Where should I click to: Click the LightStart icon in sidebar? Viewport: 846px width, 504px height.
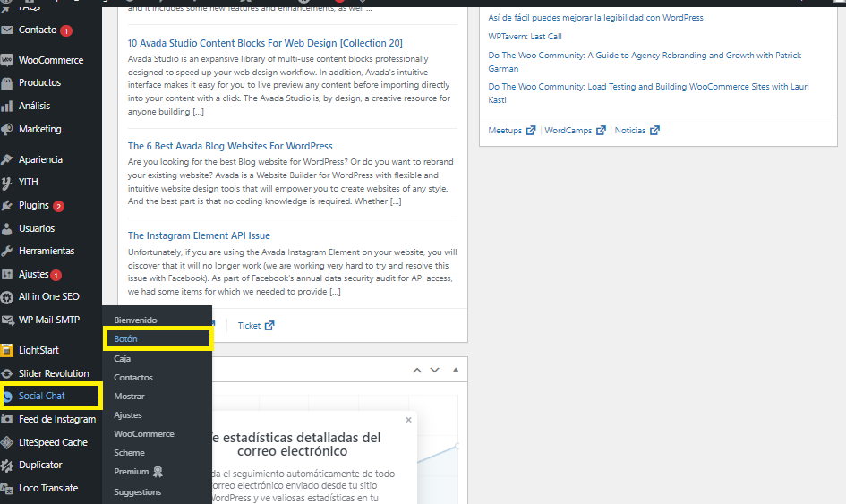pos(7,350)
